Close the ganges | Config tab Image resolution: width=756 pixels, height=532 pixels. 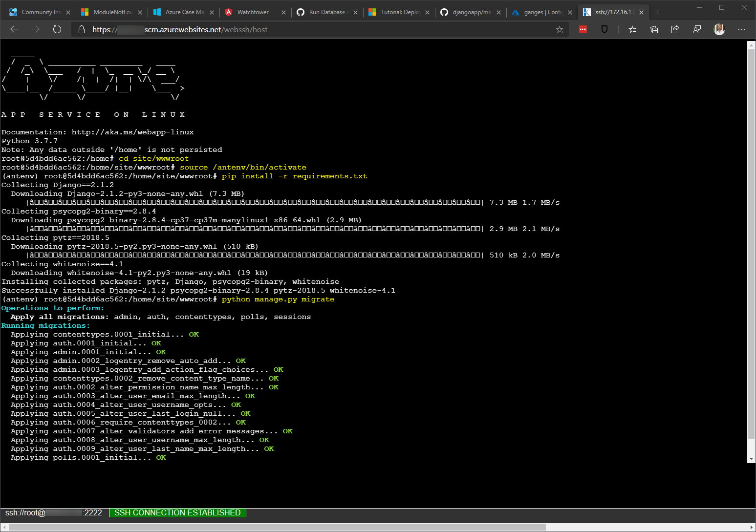(x=570, y=13)
